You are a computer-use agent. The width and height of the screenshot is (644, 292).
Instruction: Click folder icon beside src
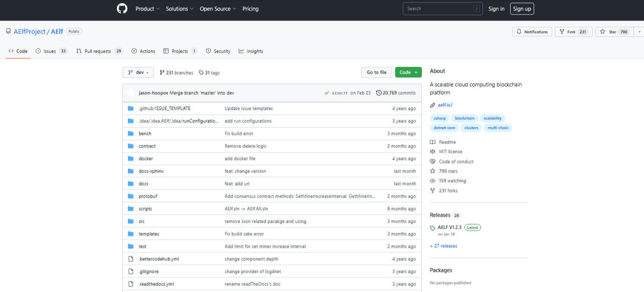pyautogui.click(x=130, y=221)
